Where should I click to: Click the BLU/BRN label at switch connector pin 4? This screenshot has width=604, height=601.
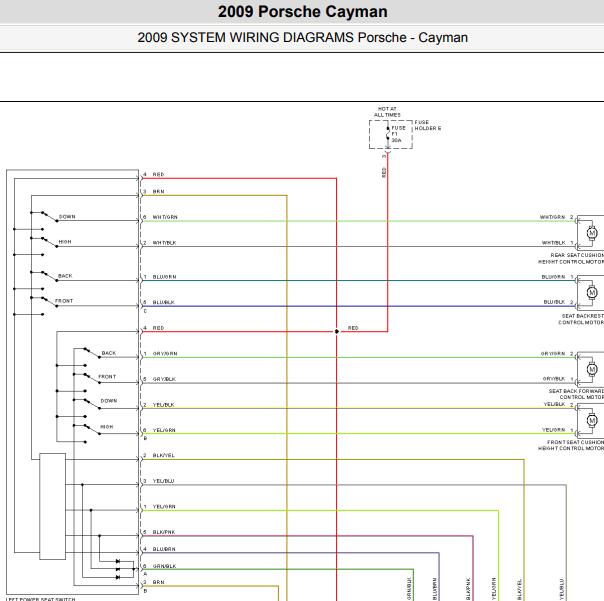[164, 549]
